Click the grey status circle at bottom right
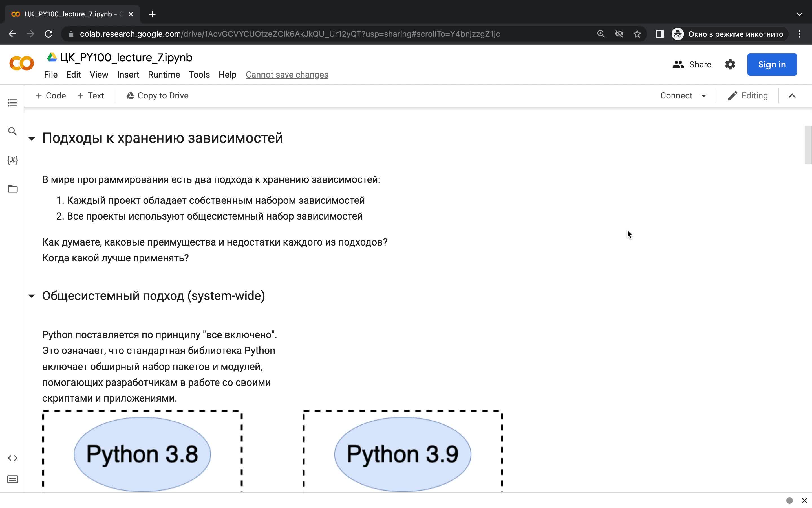Viewport: 812px width, 508px height. [789, 501]
